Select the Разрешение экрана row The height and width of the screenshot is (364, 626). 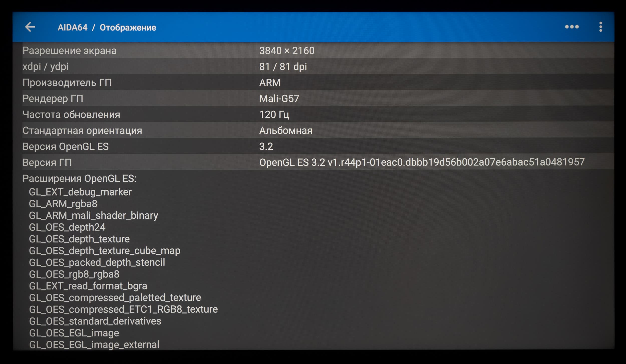[x=69, y=51]
